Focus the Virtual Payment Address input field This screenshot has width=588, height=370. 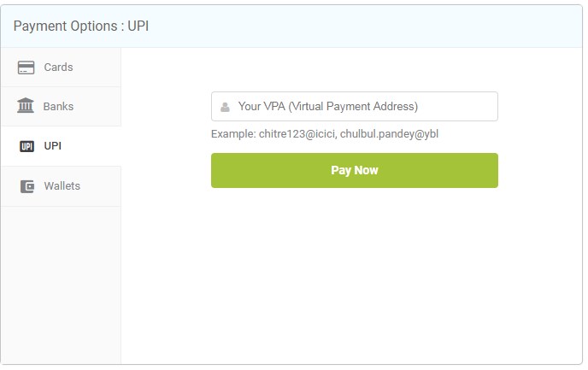[355, 107]
